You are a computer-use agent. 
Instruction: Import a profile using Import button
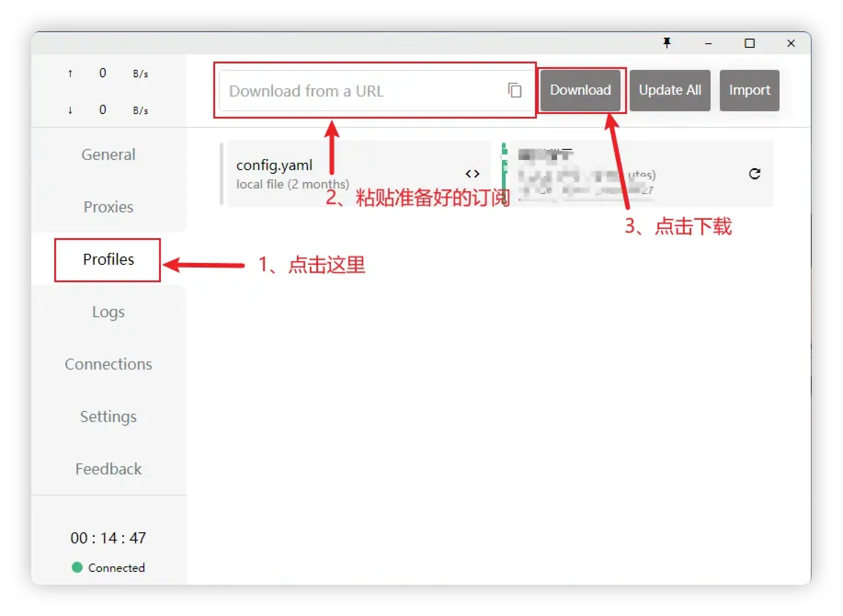point(749,90)
